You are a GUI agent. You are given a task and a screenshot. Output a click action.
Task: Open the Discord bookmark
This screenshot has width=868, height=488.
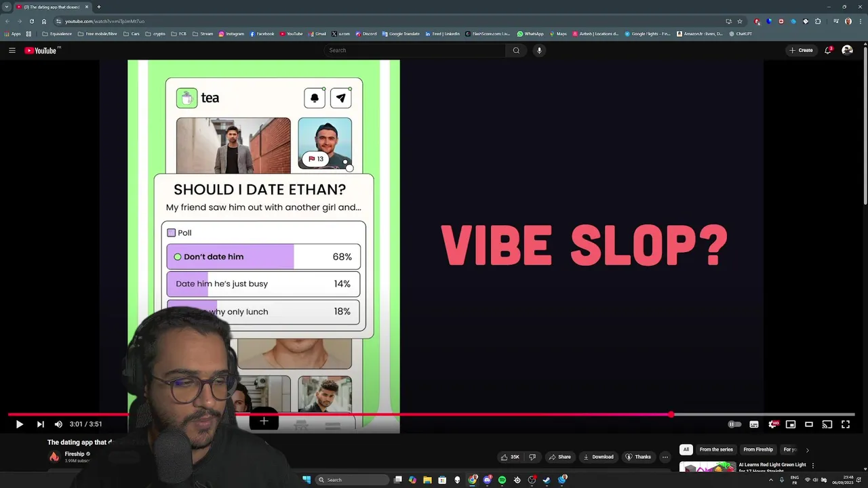point(366,34)
